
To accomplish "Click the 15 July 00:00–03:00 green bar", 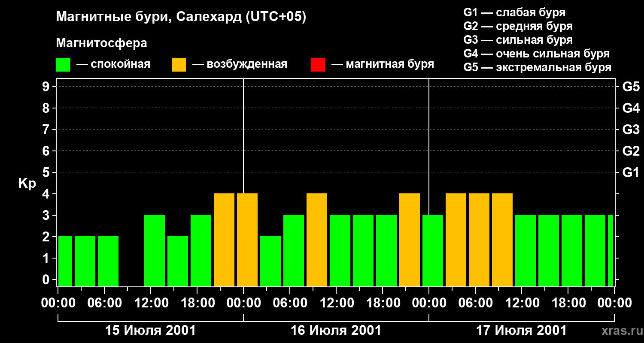I will click(65, 261).
